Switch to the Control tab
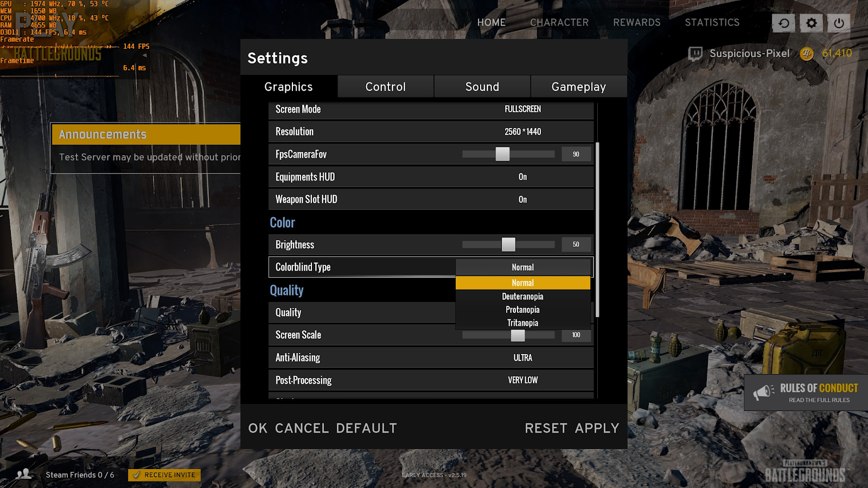 pyautogui.click(x=386, y=87)
